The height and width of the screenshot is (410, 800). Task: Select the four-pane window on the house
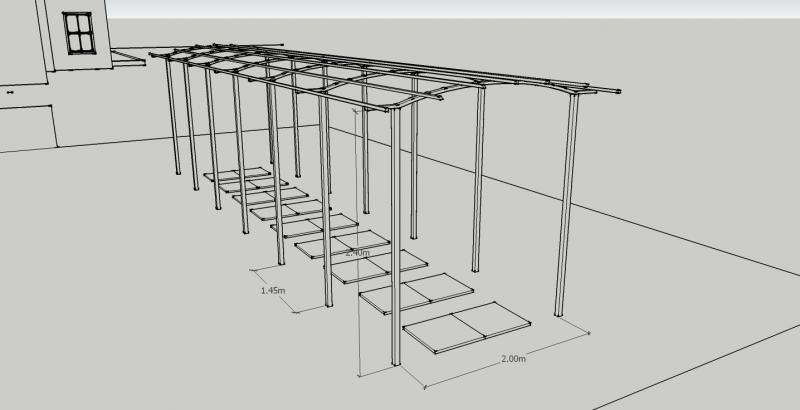tap(77, 33)
